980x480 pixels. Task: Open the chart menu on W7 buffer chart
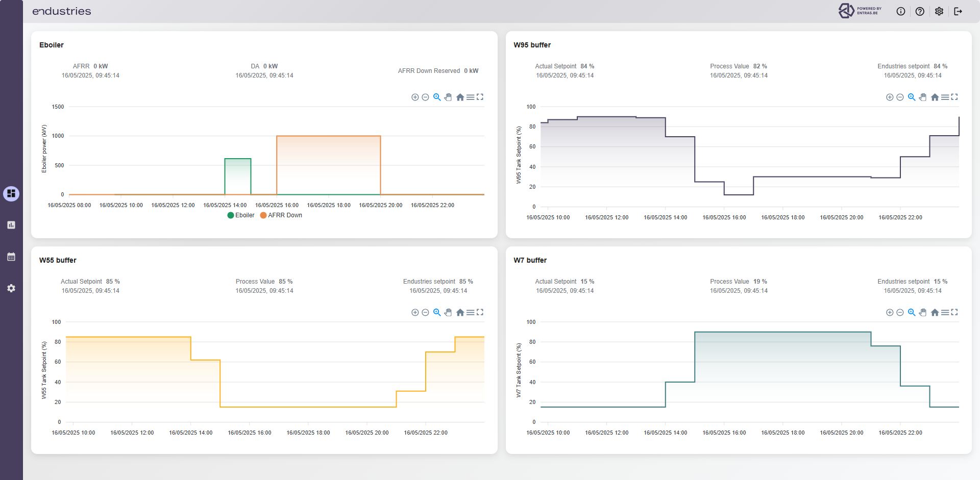coord(945,312)
